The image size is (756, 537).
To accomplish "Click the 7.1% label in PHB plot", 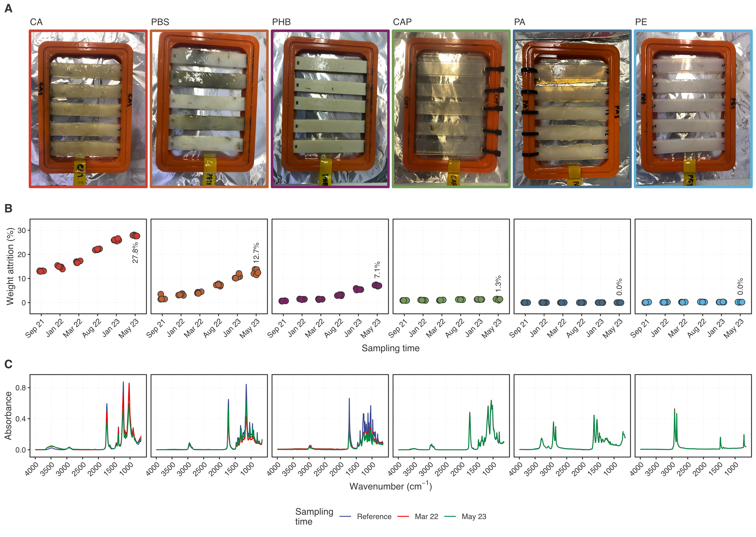I will 377,270.
